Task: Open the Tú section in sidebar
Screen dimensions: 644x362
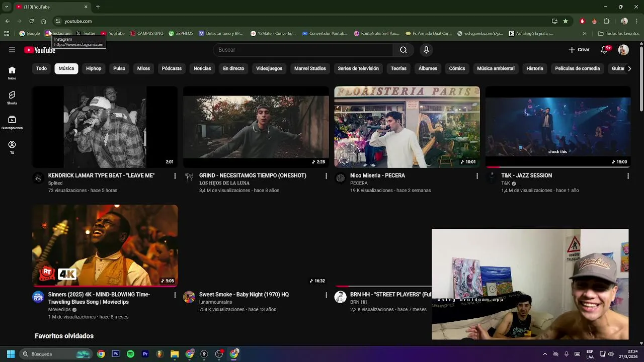Action: click(12, 147)
